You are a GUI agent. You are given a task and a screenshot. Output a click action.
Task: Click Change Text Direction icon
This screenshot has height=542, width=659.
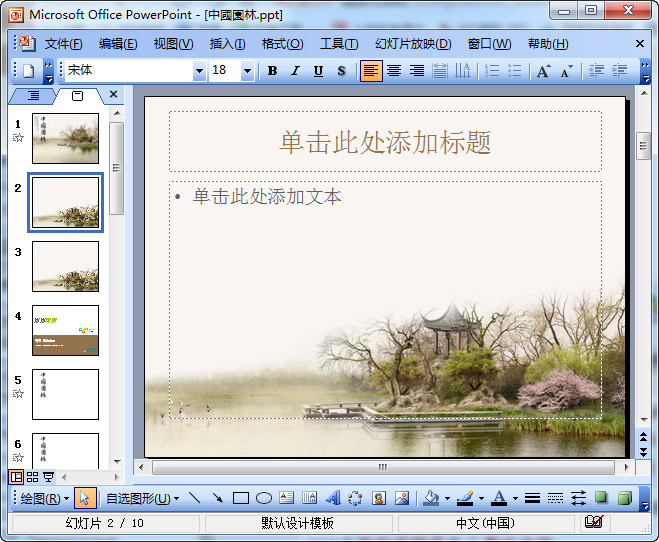click(462, 71)
